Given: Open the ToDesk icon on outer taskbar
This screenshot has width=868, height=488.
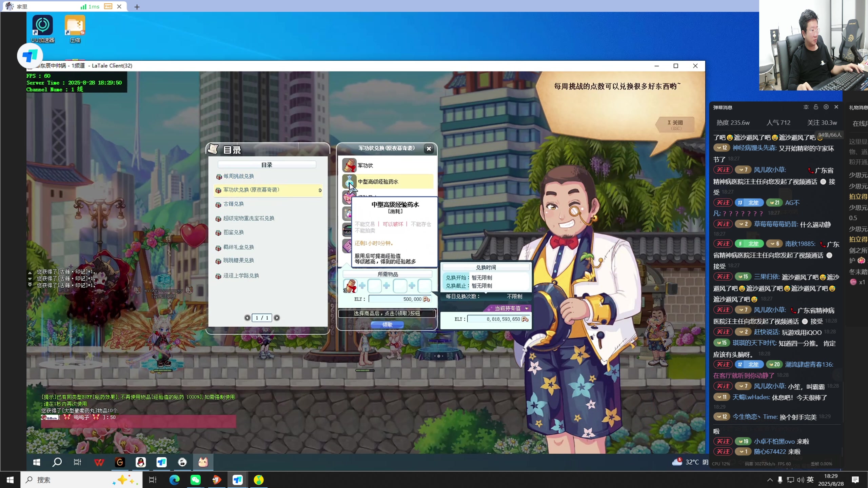Looking at the screenshot, I should coord(237,480).
